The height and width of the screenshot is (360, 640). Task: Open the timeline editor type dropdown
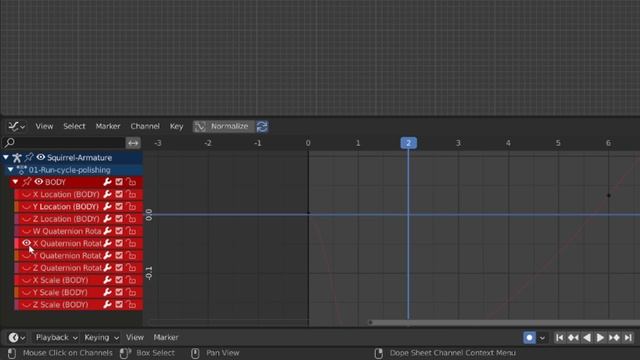[x=16, y=338]
